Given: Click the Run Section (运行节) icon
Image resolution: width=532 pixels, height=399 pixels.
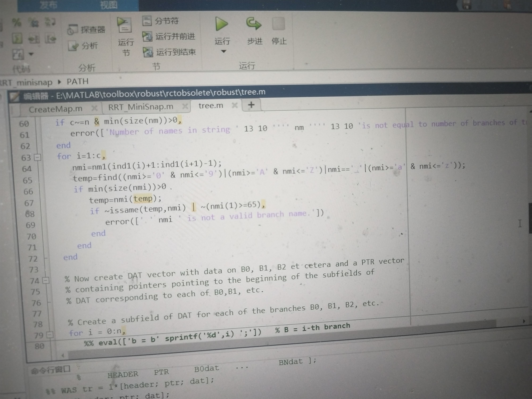Looking at the screenshot, I should click(124, 26).
